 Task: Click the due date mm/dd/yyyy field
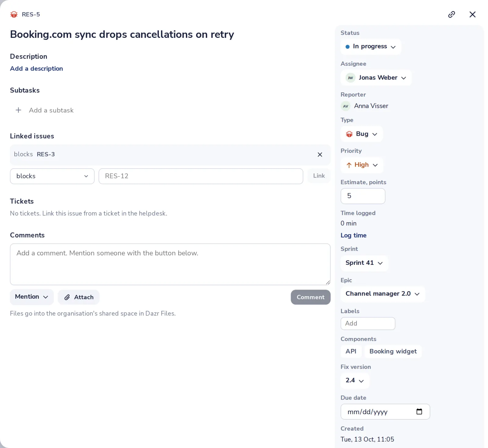[385, 412]
